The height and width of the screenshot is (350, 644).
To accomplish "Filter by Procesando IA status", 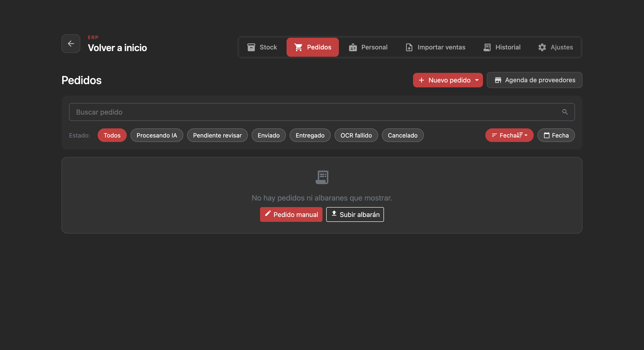I will (x=157, y=136).
